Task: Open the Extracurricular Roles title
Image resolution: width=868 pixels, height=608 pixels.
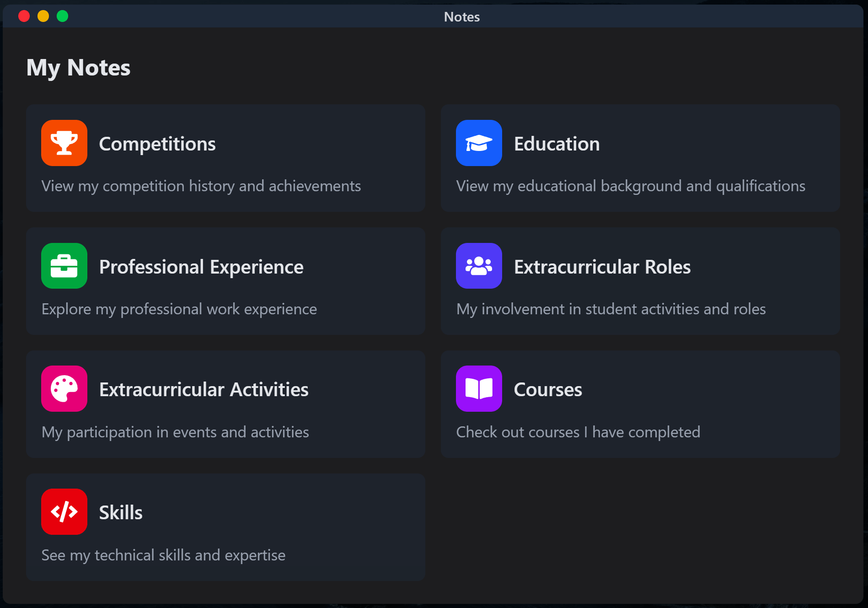Action: (602, 267)
